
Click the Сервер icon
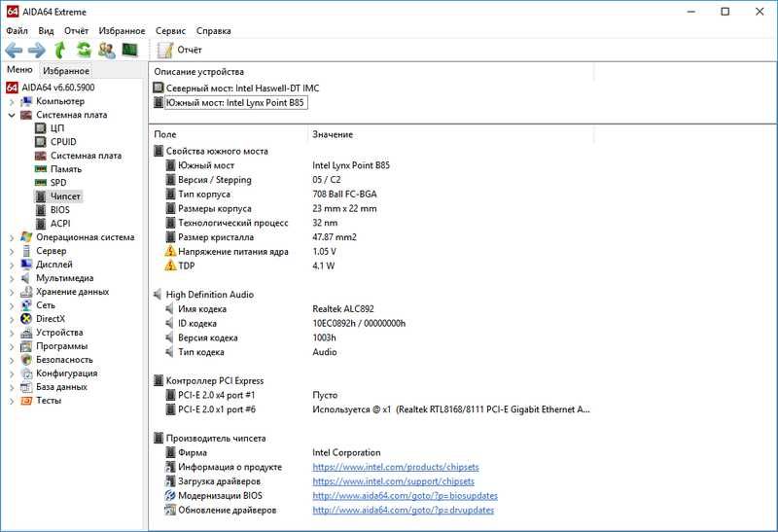point(26,251)
